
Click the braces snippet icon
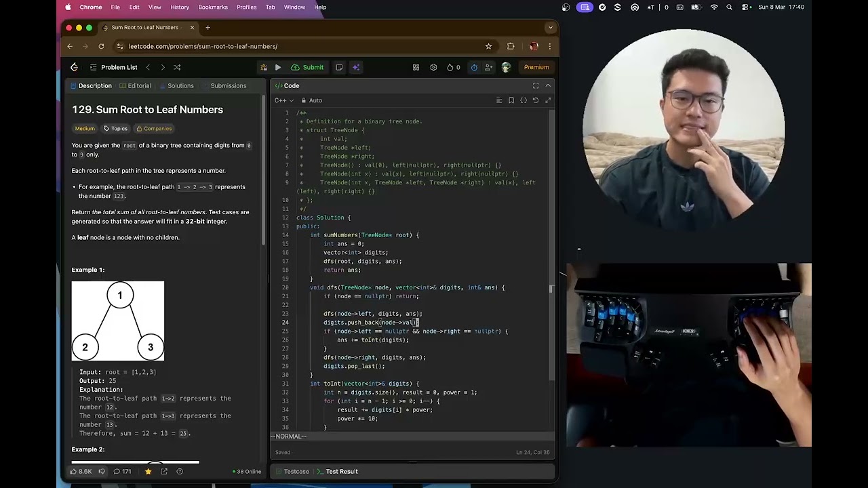coord(524,100)
